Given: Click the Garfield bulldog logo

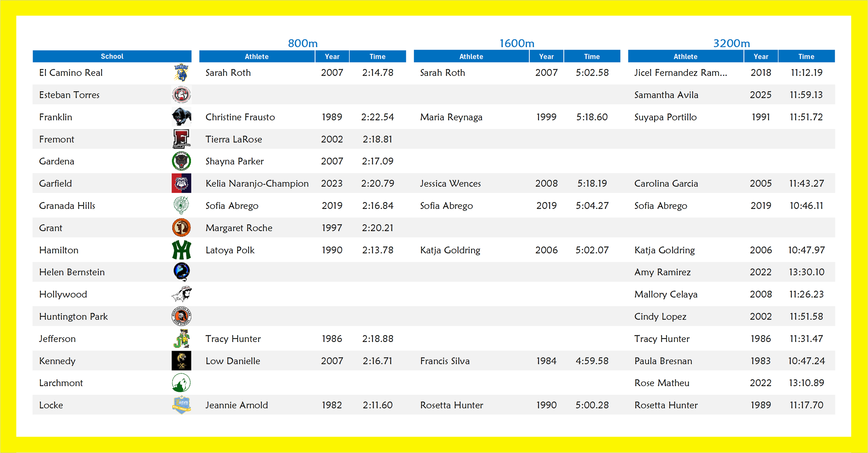Looking at the screenshot, I should click(181, 183).
